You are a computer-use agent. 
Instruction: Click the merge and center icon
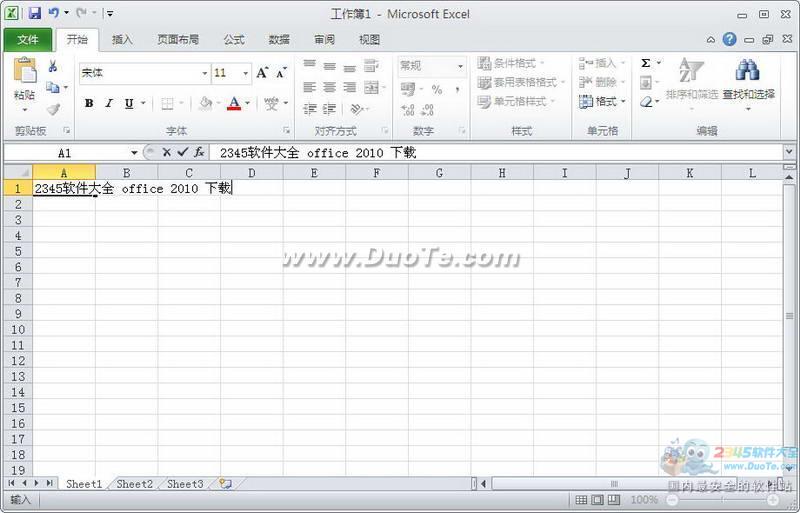(x=371, y=87)
